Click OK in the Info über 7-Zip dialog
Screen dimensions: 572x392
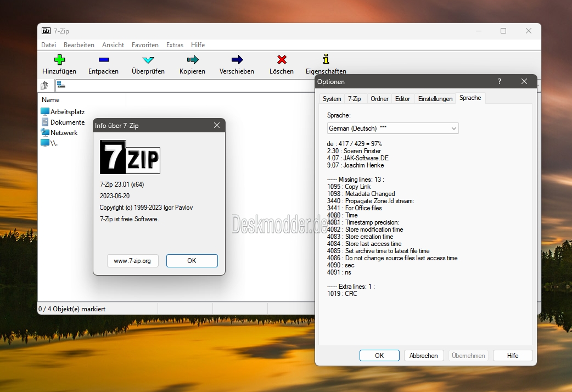click(x=192, y=261)
